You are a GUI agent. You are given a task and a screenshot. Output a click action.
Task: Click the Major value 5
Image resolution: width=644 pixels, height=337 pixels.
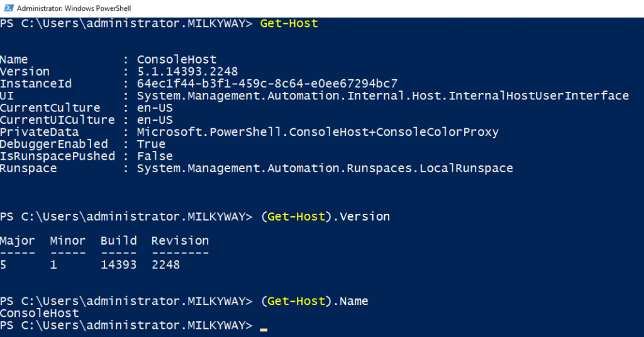click(x=3, y=265)
